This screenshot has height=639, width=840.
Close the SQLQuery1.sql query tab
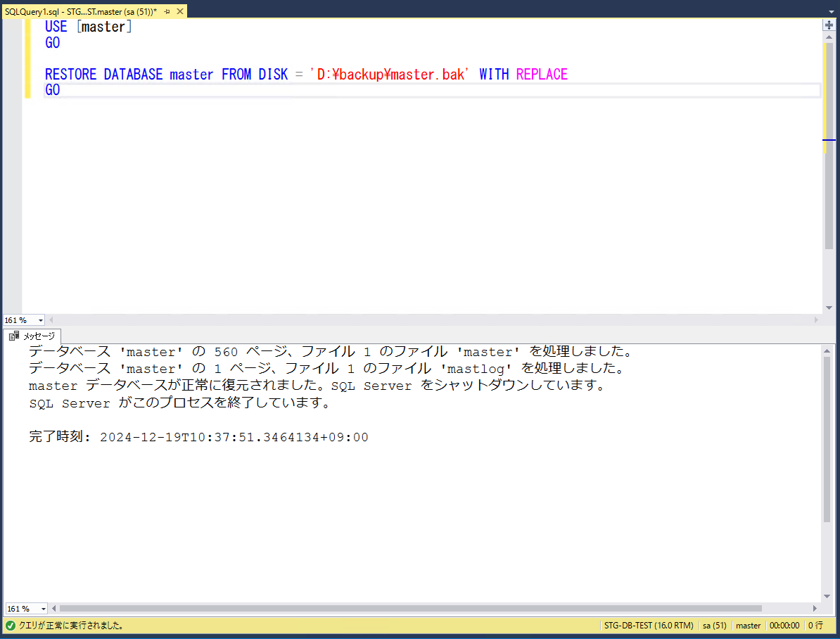tap(180, 11)
